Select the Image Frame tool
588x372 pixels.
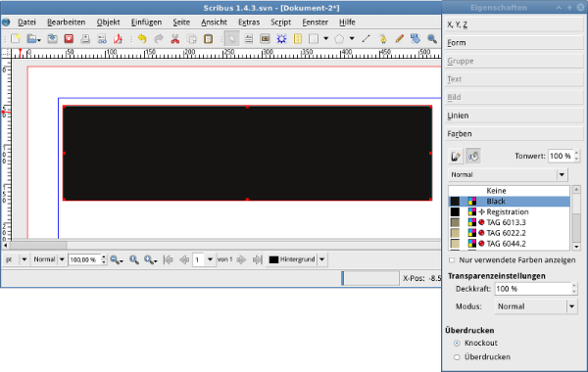click(x=266, y=38)
